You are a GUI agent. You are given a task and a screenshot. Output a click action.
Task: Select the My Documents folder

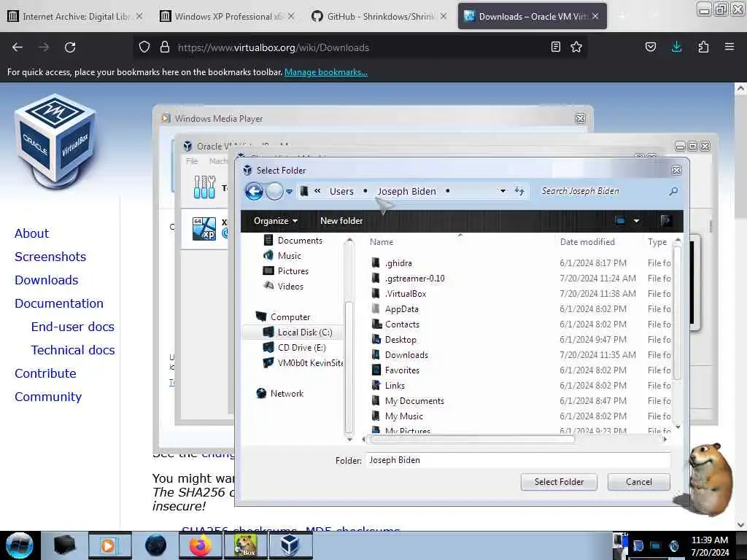click(414, 401)
